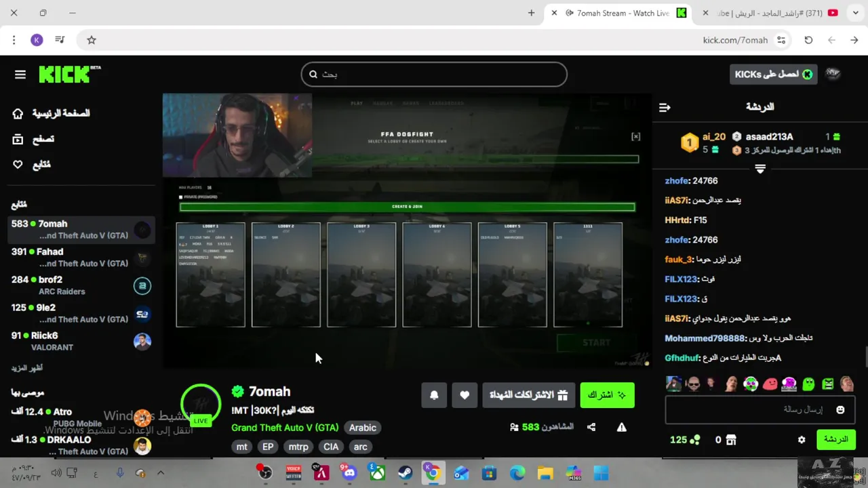
Task: Click the 'EP' tag
Action: point(268,447)
